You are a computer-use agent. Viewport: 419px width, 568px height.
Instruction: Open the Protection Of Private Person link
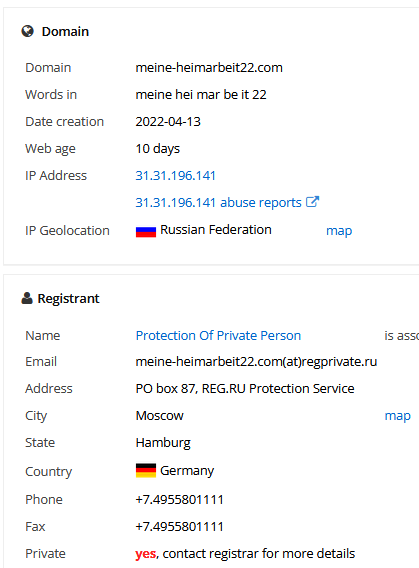(218, 335)
